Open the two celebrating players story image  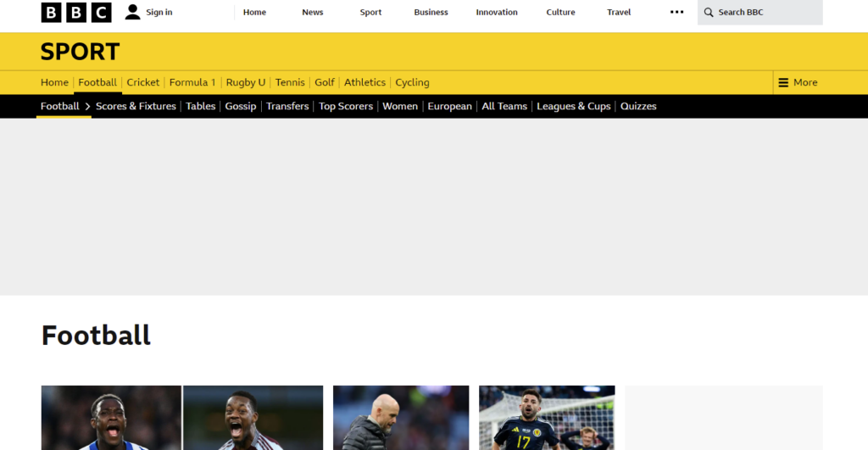point(182,417)
